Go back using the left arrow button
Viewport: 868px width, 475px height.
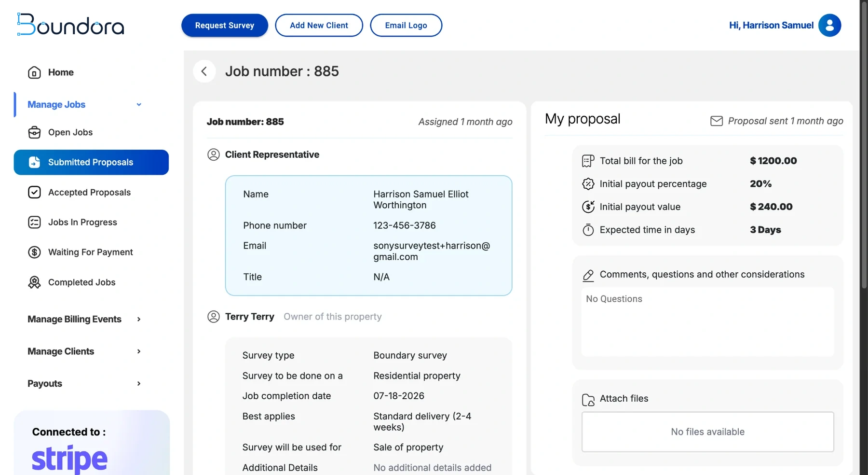coord(204,71)
